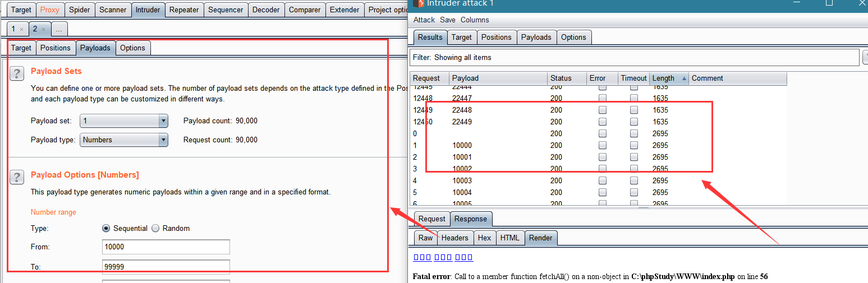868x283 pixels.
Task: Toggle Error checkbox for request 0 row
Action: click(x=602, y=133)
